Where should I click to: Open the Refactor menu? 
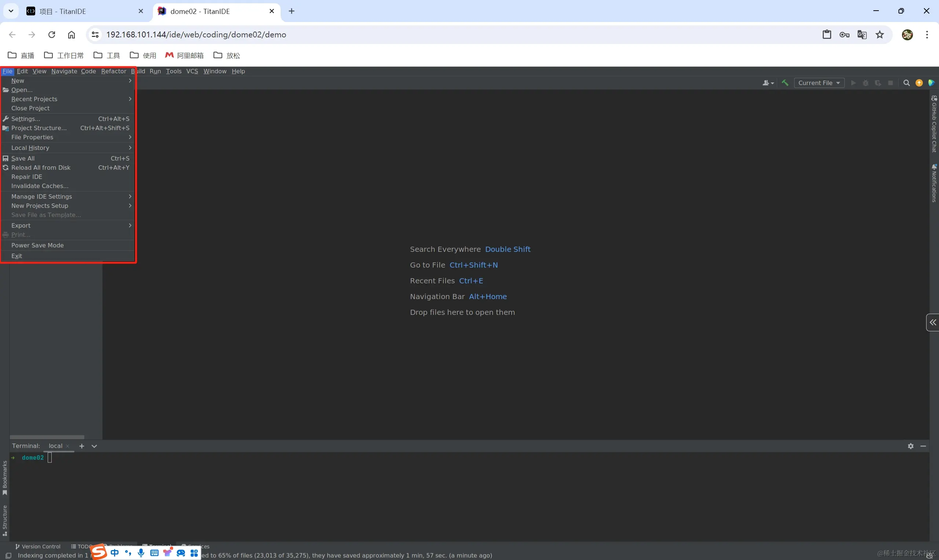click(114, 71)
